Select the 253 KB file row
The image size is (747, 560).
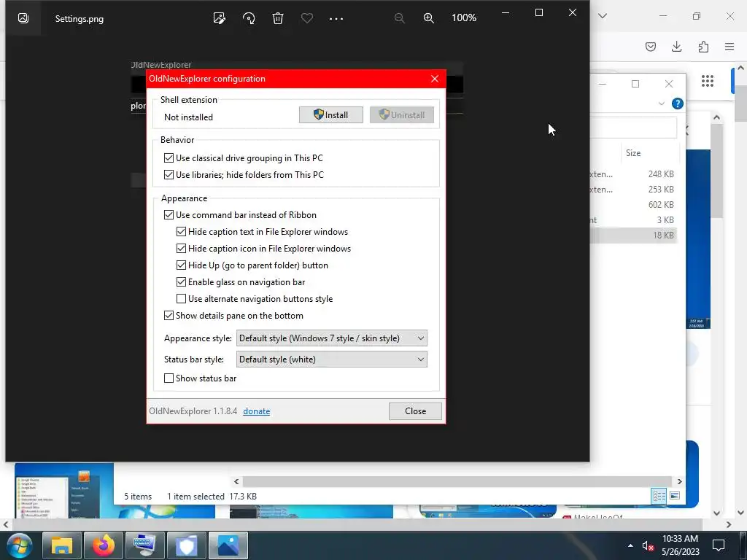click(634, 189)
